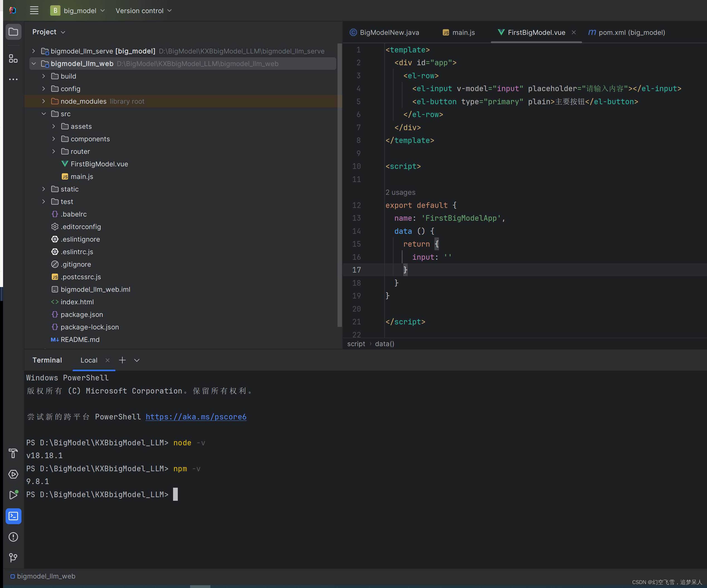The height and width of the screenshot is (588, 707).
Task: Expand the config folder
Action: click(43, 89)
